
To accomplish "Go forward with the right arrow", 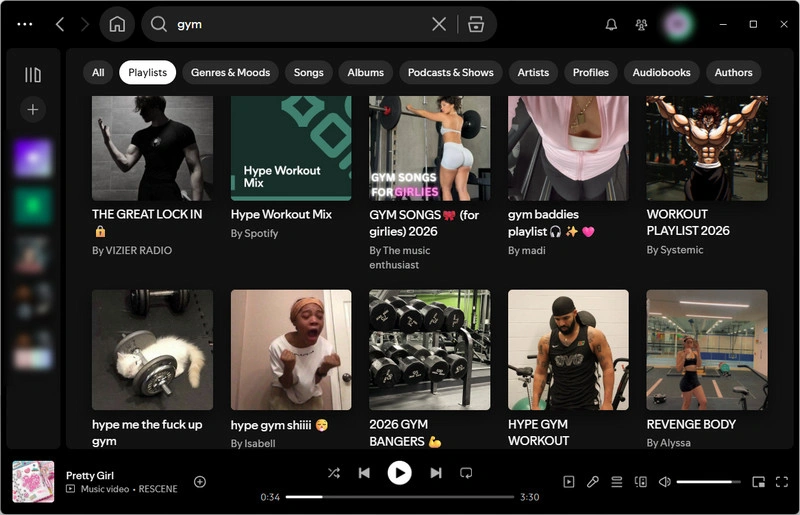I will tap(85, 24).
